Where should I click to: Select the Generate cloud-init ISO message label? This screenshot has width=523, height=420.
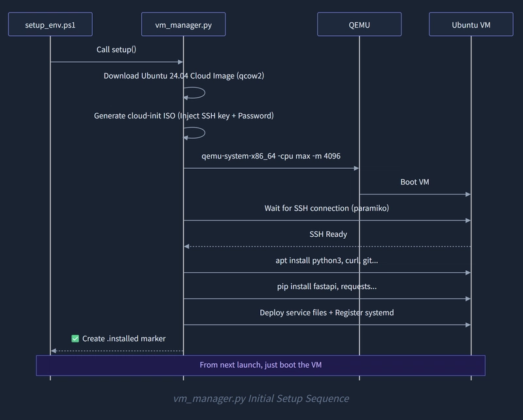coord(184,116)
